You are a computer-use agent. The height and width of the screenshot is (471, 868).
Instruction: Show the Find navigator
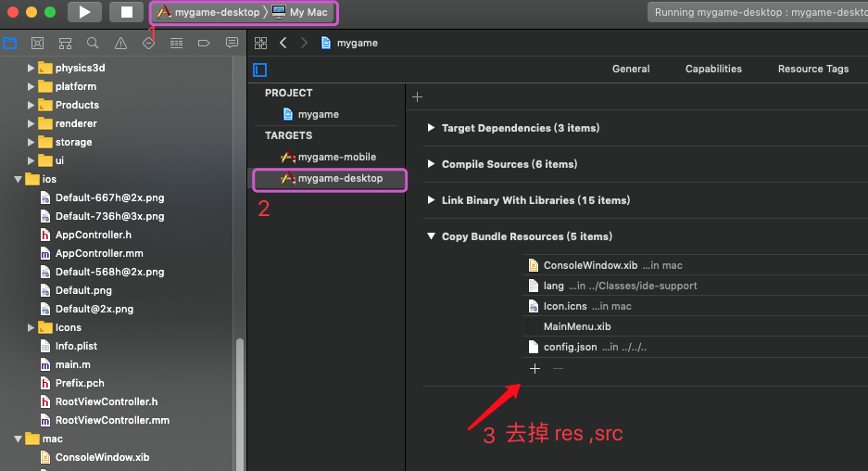[x=93, y=44]
